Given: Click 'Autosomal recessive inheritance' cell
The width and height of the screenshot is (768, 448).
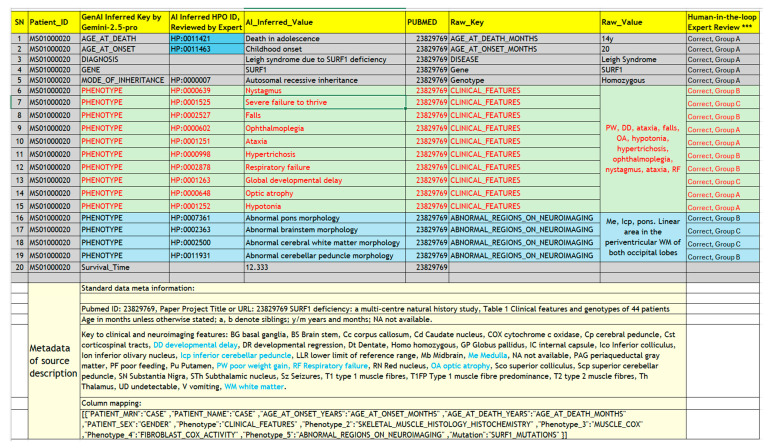Looking at the screenshot, I should [324, 80].
